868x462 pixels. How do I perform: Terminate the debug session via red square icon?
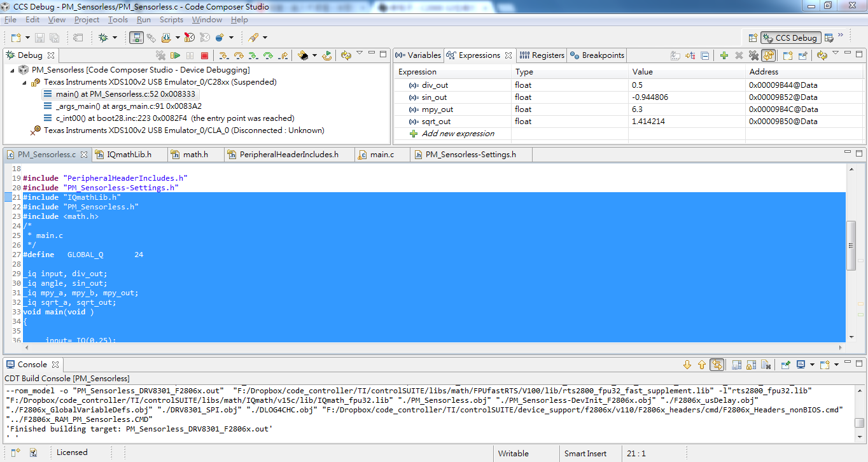pyautogui.click(x=203, y=55)
